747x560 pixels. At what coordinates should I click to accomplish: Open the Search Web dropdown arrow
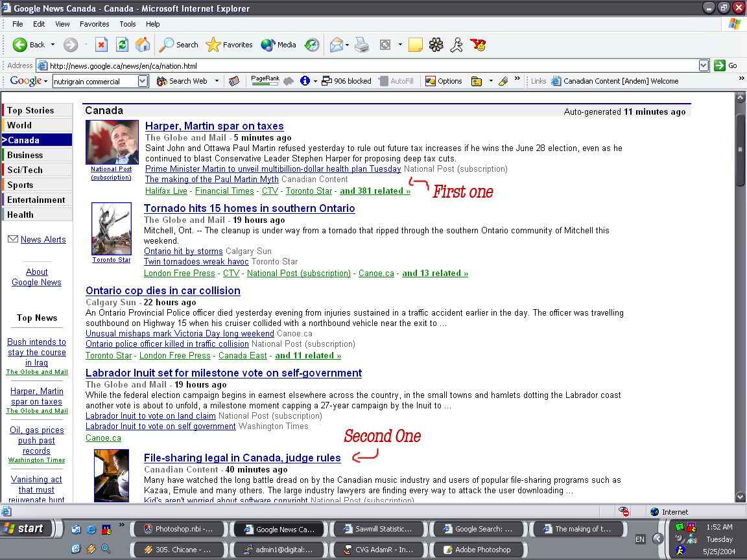(217, 82)
